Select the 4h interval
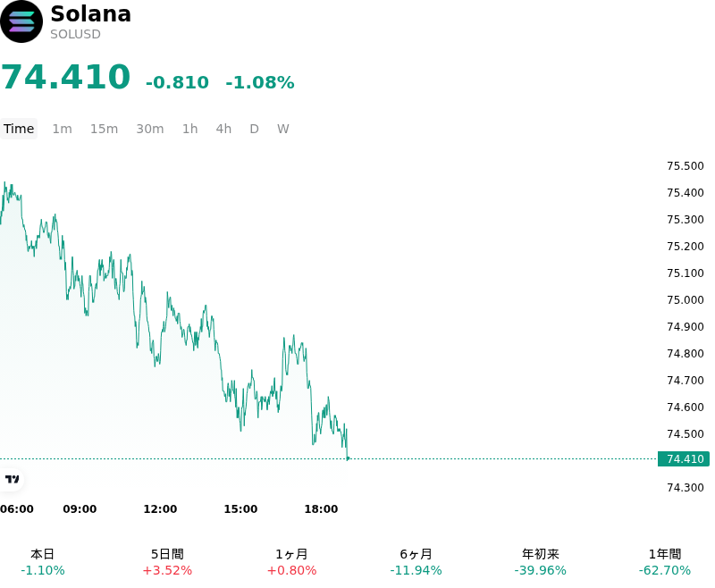The height and width of the screenshot is (588, 715). [223, 129]
